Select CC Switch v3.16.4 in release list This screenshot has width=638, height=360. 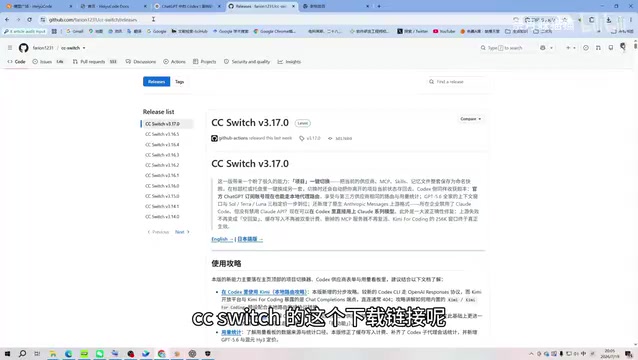162,145
